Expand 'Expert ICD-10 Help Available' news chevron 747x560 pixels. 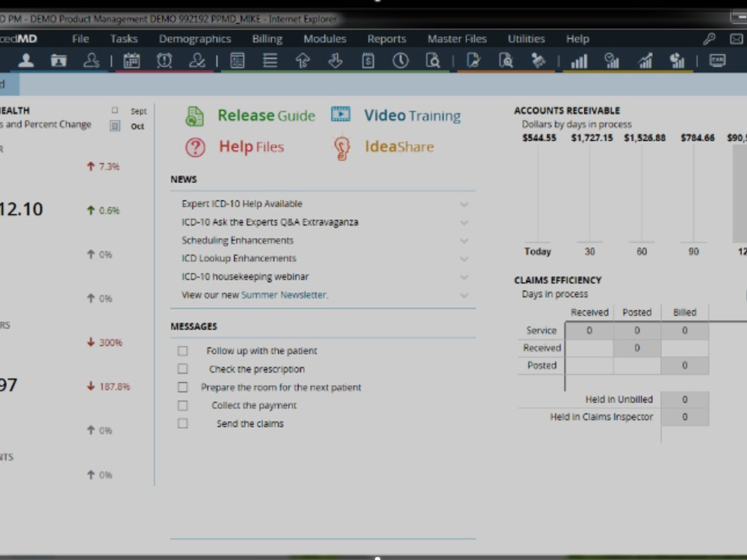pos(464,205)
